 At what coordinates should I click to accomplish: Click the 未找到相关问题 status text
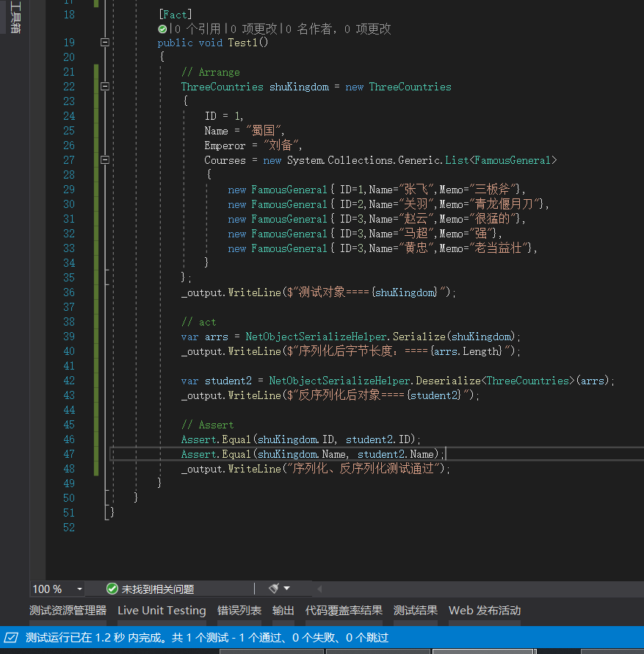tap(158, 589)
